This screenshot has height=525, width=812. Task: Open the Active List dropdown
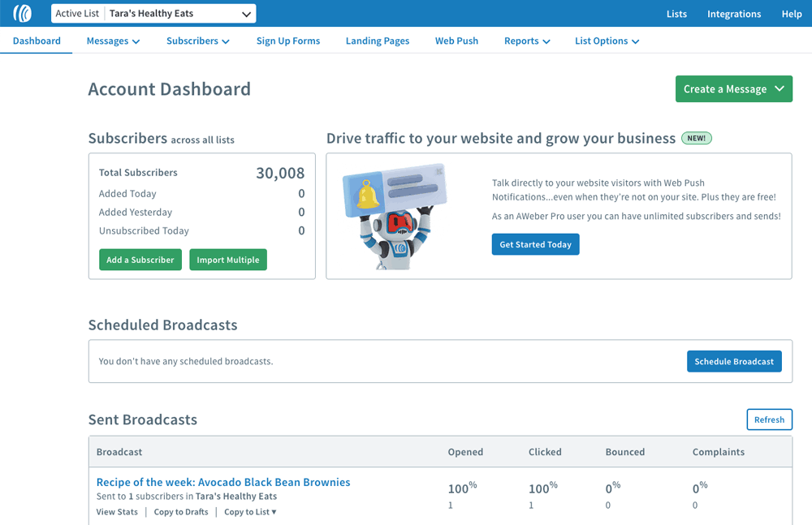[153, 14]
